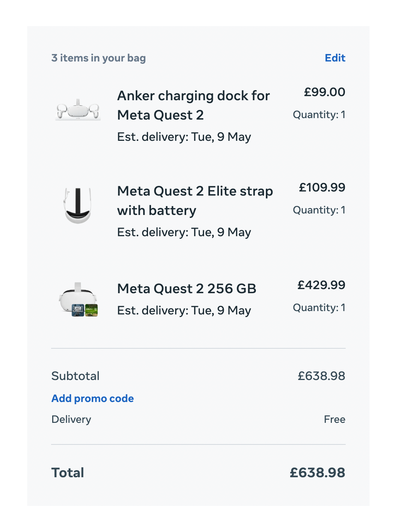Click the Subtotal label

click(75, 376)
